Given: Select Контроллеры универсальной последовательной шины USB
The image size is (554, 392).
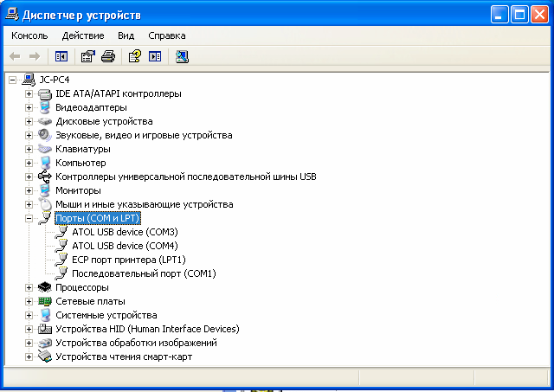Looking at the screenshot, I should pyautogui.click(x=185, y=177).
